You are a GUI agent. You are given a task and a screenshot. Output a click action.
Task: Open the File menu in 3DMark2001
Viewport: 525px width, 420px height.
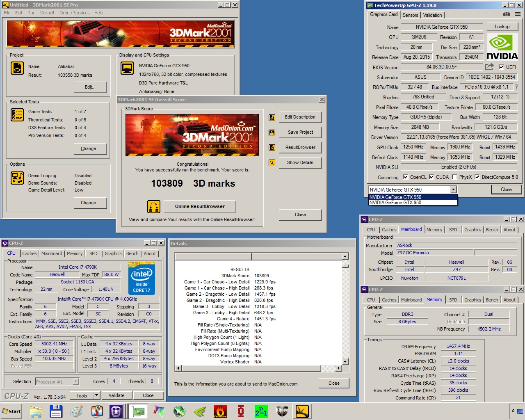[7, 13]
